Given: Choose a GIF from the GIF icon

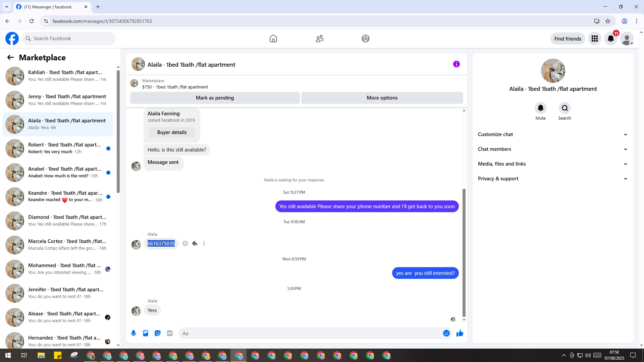Looking at the screenshot, I should click(x=170, y=333).
